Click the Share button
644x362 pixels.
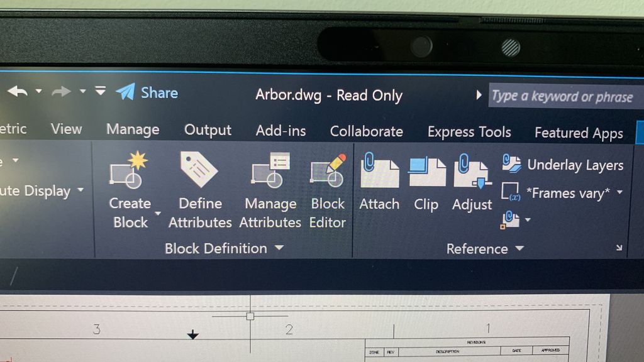[148, 92]
